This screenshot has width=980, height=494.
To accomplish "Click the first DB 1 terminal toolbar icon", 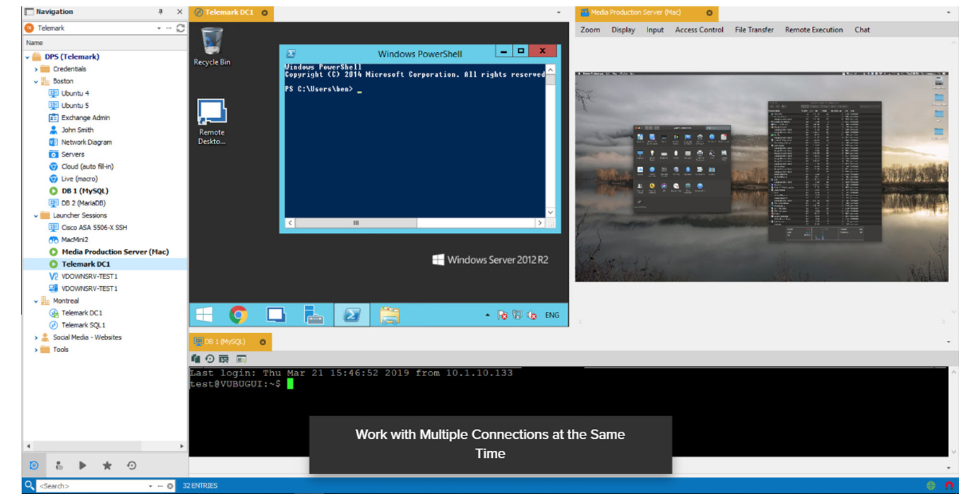I will [196, 359].
